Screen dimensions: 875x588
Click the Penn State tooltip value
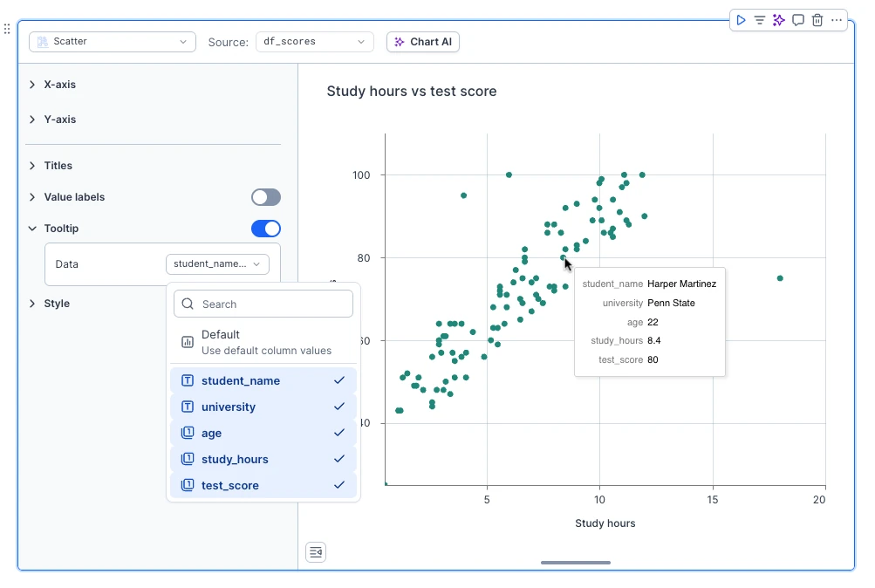[671, 303]
